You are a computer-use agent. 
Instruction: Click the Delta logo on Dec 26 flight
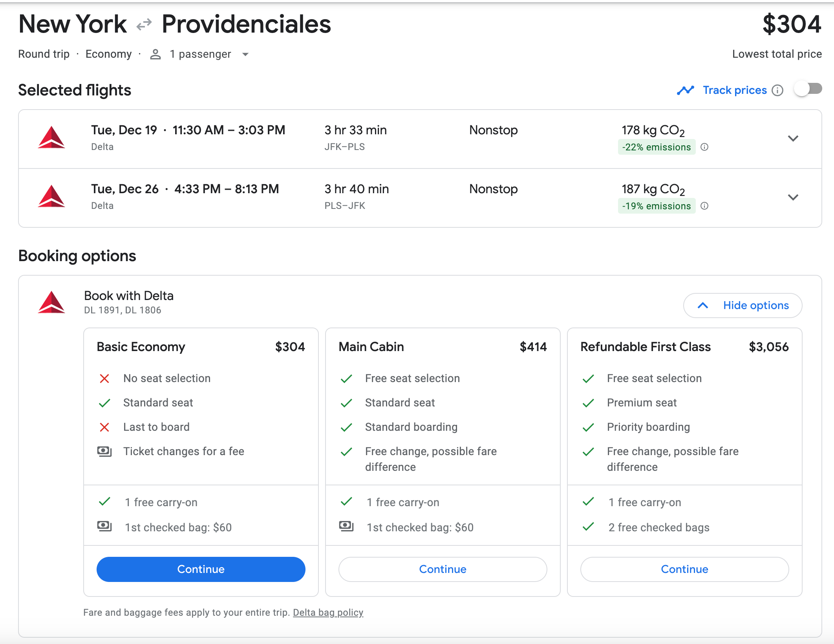pyautogui.click(x=51, y=197)
